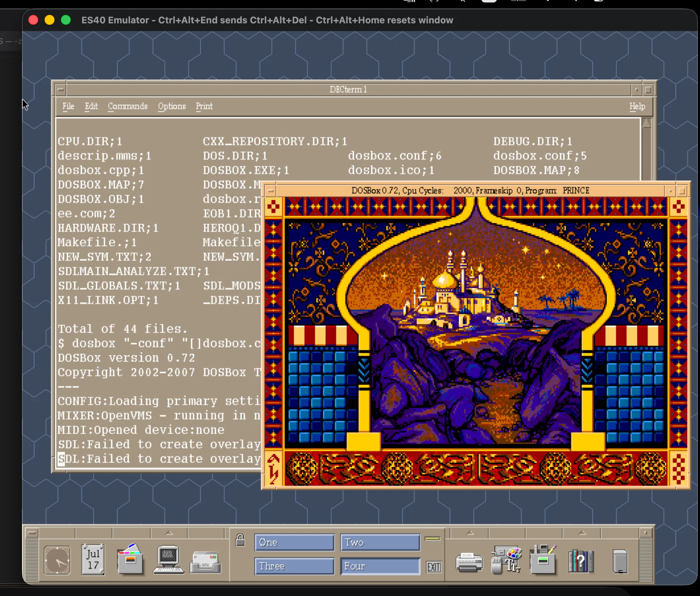
Task: Click the yellow minimize button of ES40 Emulator
Action: [x=50, y=20]
